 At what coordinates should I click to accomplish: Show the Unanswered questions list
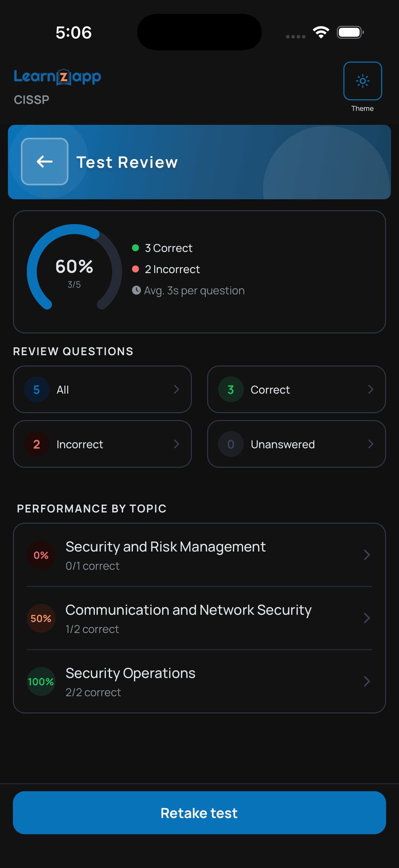click(296, 444)
